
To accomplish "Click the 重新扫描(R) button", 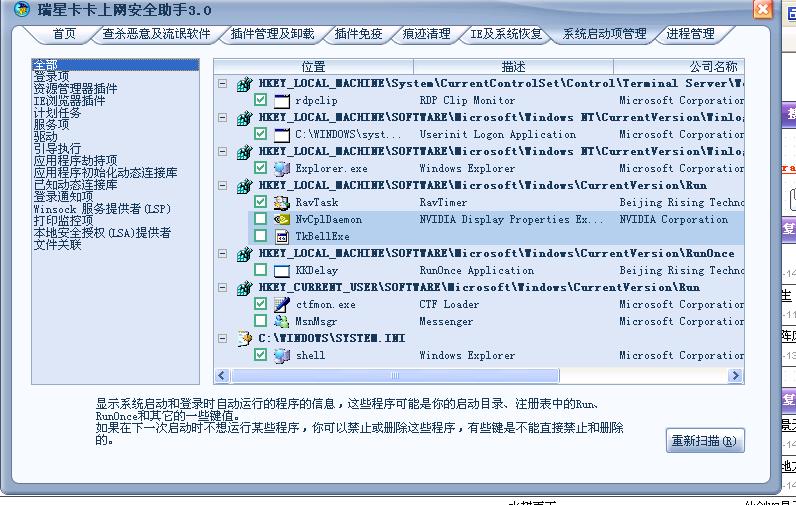I will coord(705,441).
